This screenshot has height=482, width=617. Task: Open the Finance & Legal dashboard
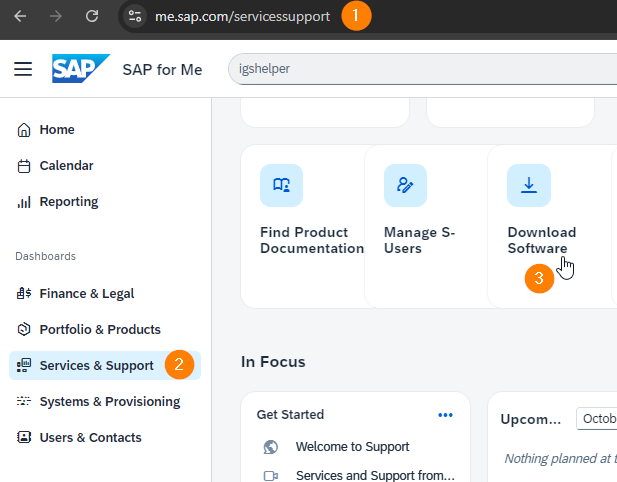pyautogui.click(x=87, y=294)
